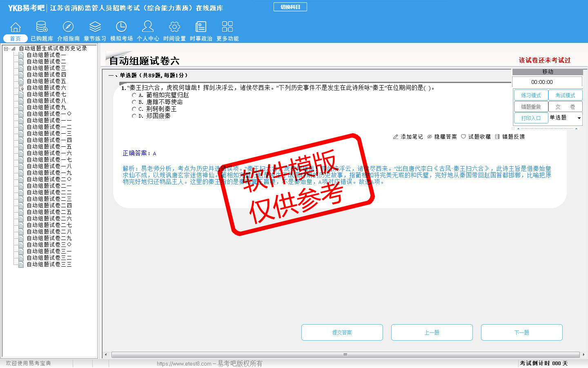This screenshot has height=368, width=588.
Task: Click the horizontal scrollbar right arrow
Action: (x=584, y=355)
